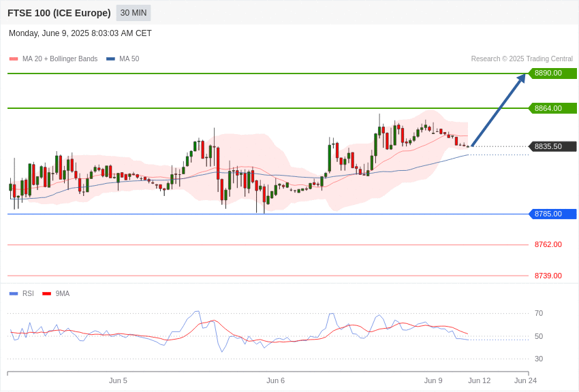Click the 8785.00 pivot price tag
This screenshot has height=392, width=579.
click(x=553, y=214)
